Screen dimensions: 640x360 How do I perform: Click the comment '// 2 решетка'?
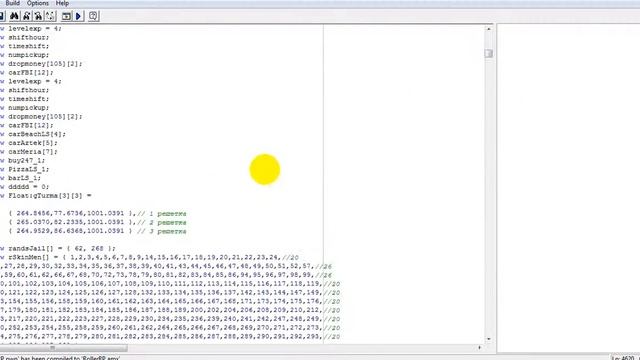(x=162, y=222)
